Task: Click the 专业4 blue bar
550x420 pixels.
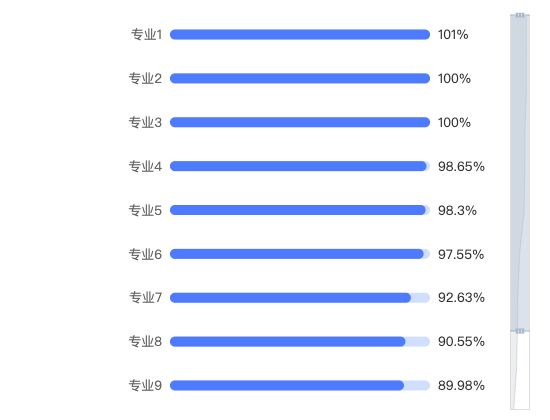Action: 298,166
